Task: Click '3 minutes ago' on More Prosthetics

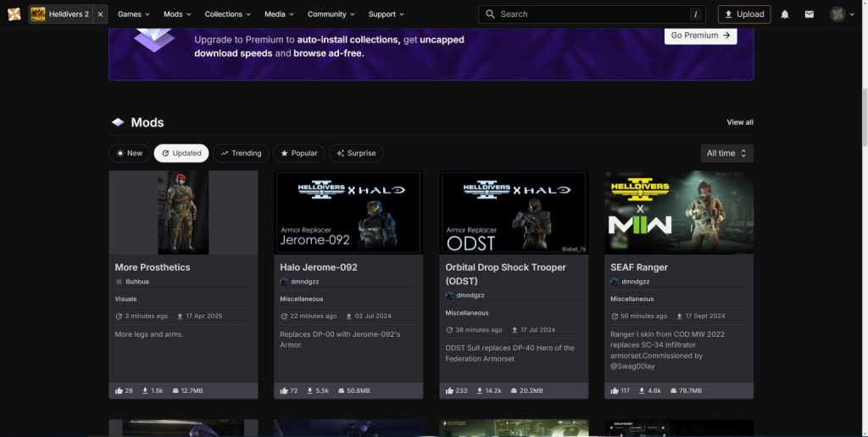Action: 146,317
